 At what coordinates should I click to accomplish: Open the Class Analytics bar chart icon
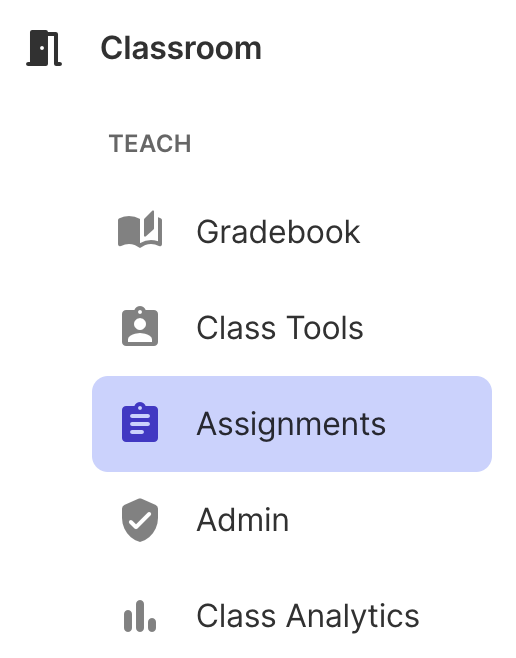tap(140, 616)
